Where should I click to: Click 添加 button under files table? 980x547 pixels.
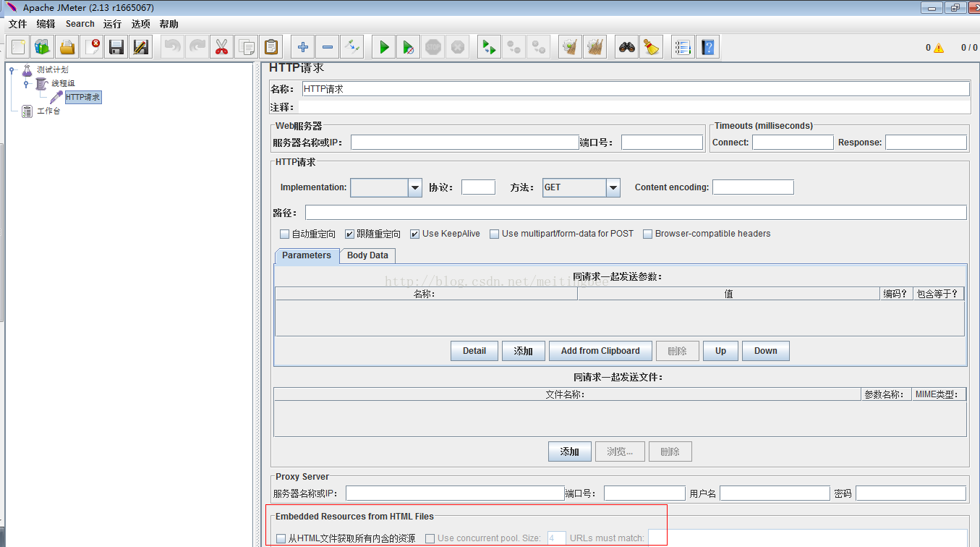click(570, 451)
